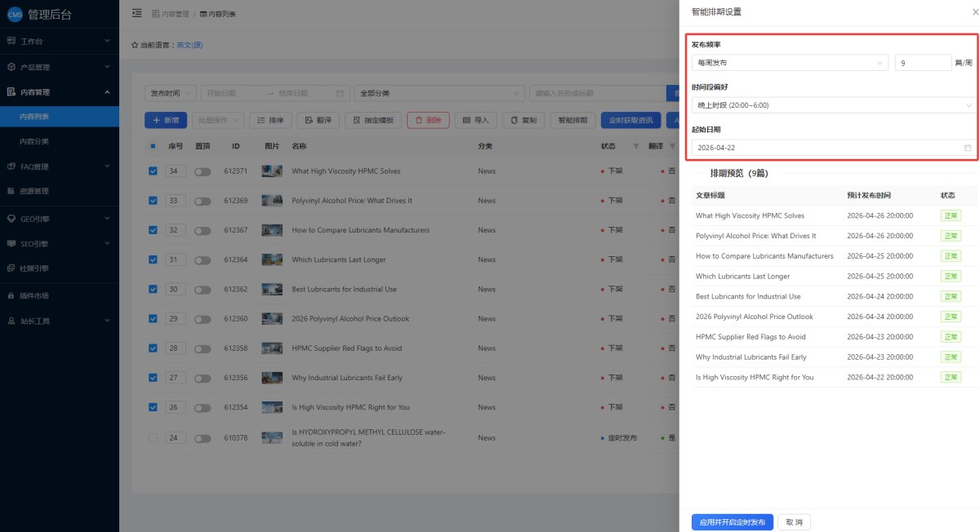
Task: Expand the SEO引擎 sidebar menu
Action: coord(59,243)
